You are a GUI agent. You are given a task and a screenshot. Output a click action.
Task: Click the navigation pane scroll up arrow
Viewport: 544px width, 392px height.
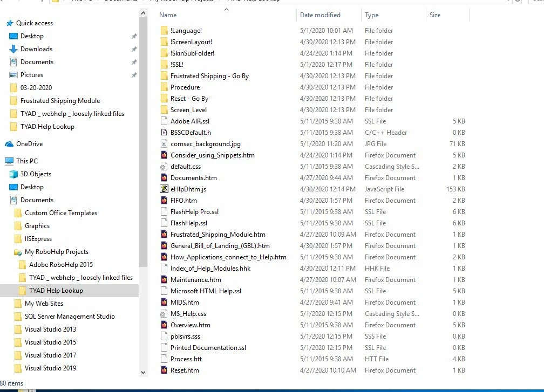144,13
